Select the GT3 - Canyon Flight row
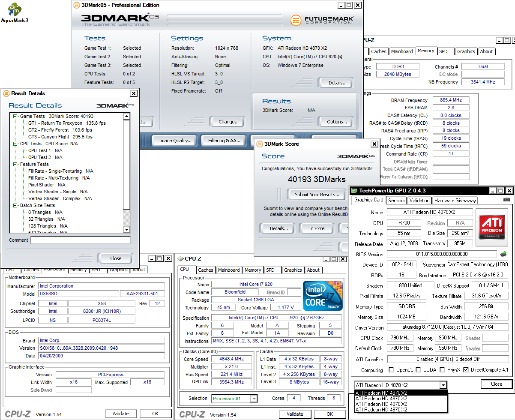The height and width of the screenshot is (420, 515). pyautogui.click(x=60, y=137)
